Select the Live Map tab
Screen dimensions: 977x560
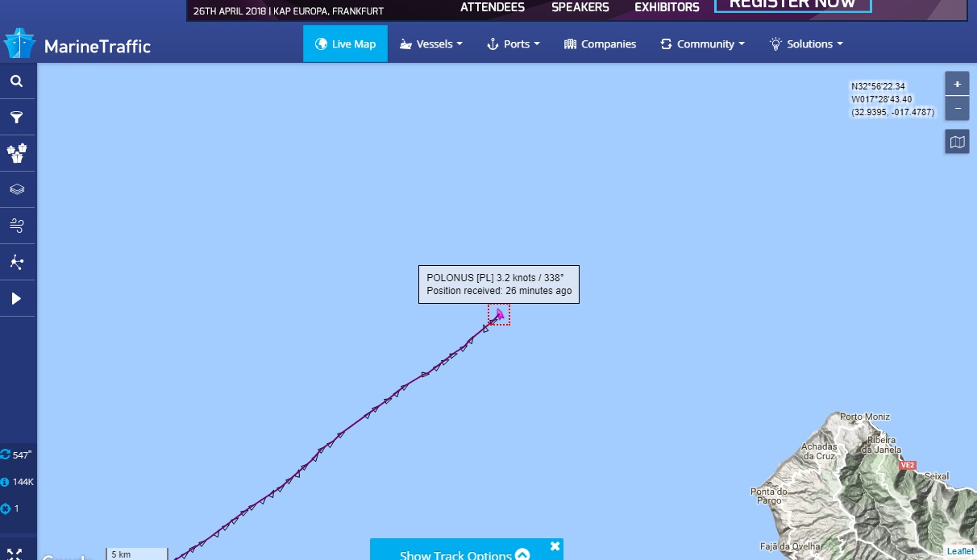tap(345, 44)
